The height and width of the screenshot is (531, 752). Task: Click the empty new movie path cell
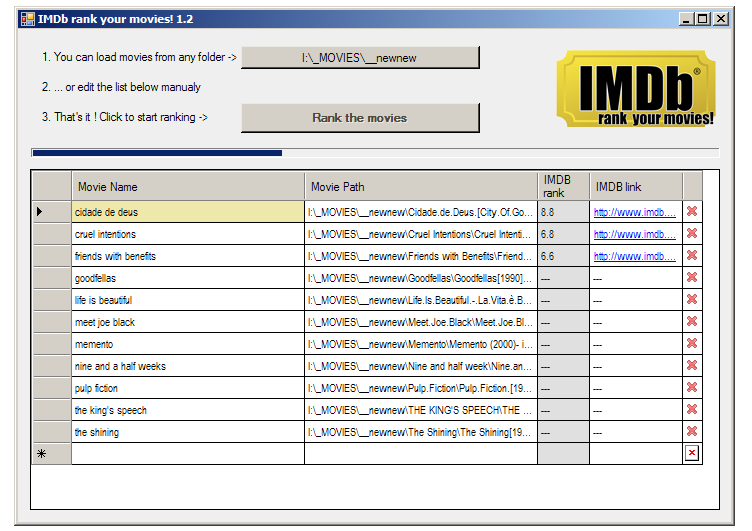click(x=421, y=454)
